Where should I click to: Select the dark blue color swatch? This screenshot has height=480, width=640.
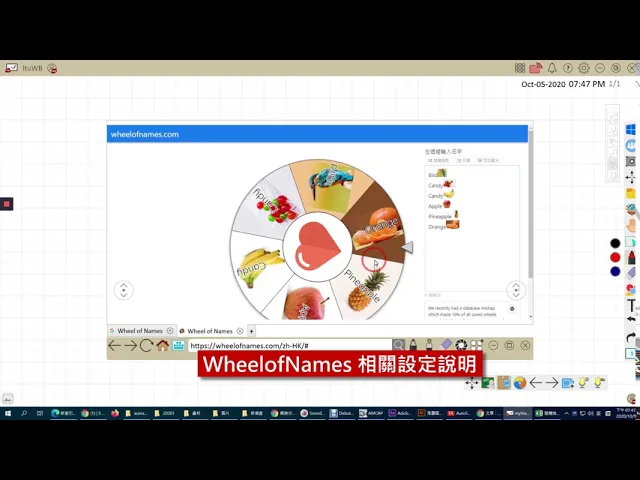[615, 271]
